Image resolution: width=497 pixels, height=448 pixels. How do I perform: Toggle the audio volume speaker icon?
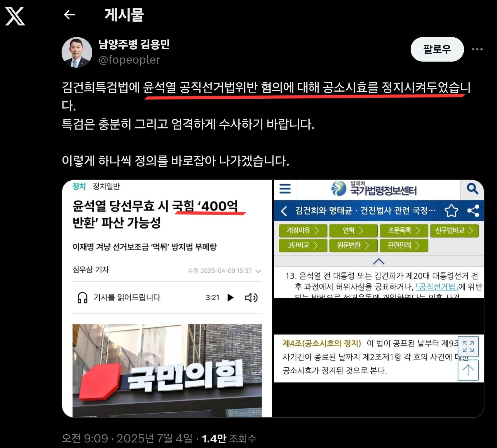251,298
